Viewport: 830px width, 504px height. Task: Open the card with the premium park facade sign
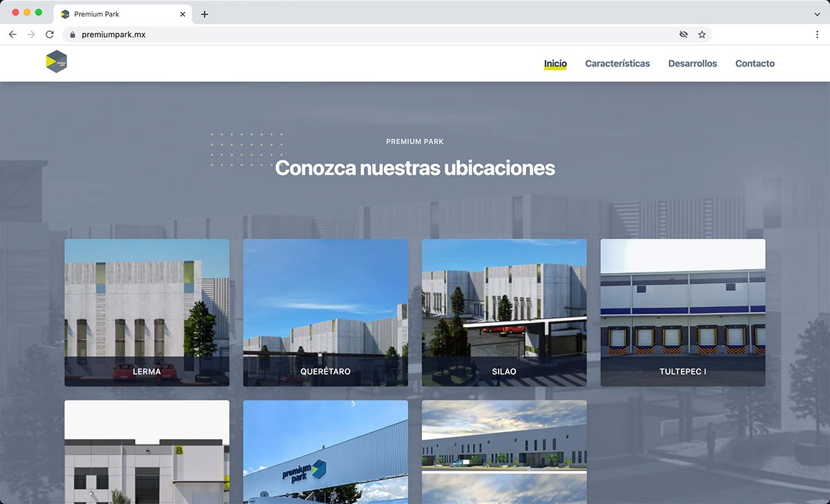tap(326, 452)
